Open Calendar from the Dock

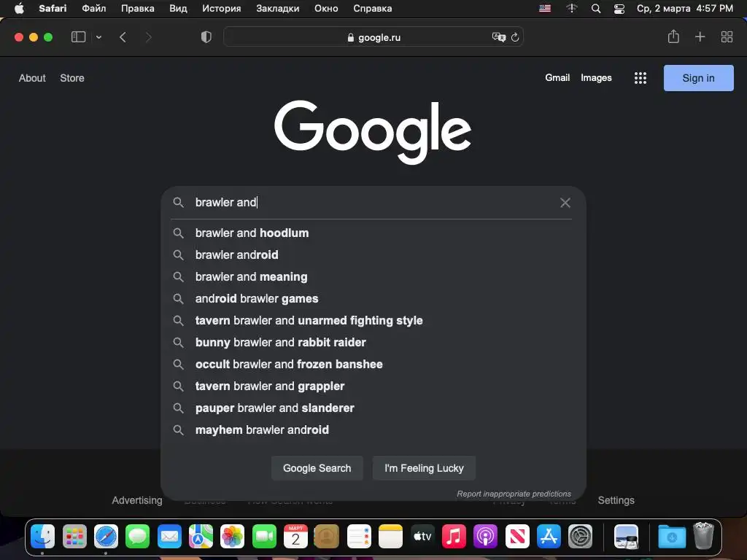[296, 537]
